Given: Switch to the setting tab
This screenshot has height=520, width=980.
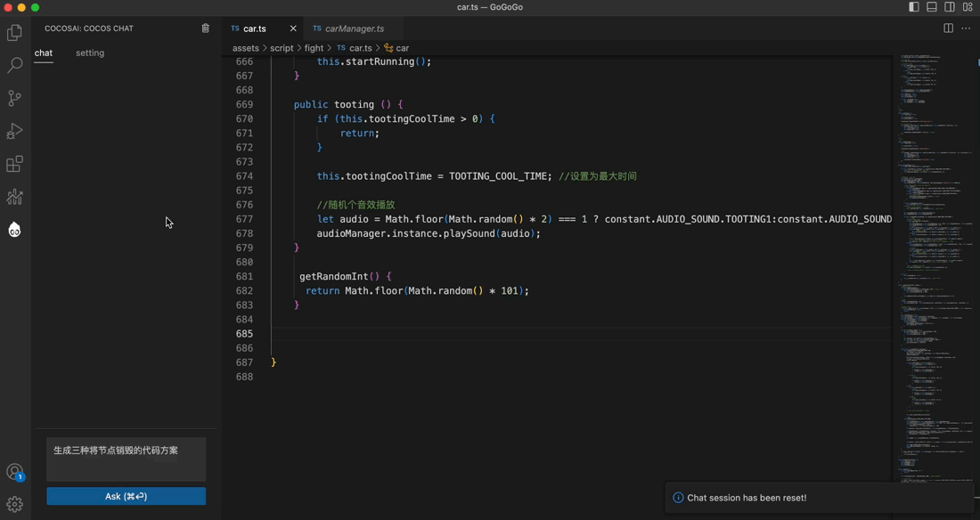Looking at the screenshot, I should click(x=90, y=53).
